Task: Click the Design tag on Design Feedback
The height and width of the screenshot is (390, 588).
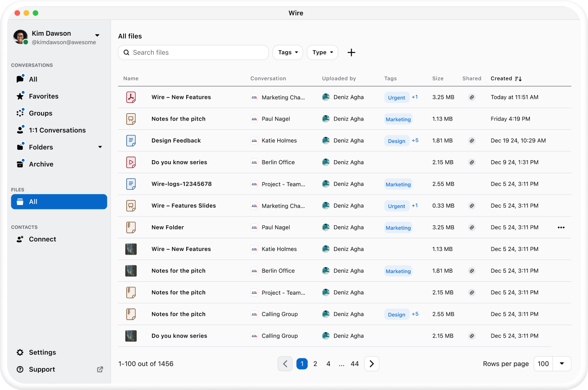Action: coord(397,141)
